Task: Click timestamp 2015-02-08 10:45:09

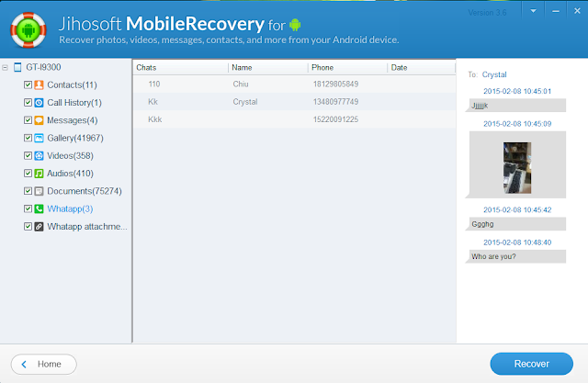Action: (517, 124)
